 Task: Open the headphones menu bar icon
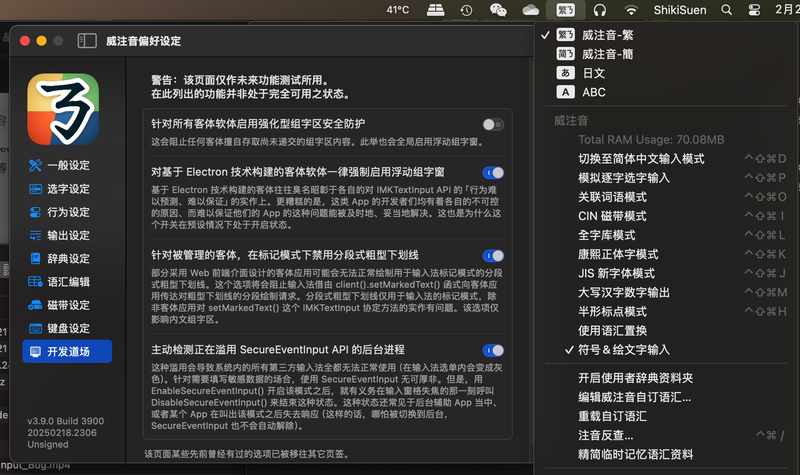pos(600,10)
